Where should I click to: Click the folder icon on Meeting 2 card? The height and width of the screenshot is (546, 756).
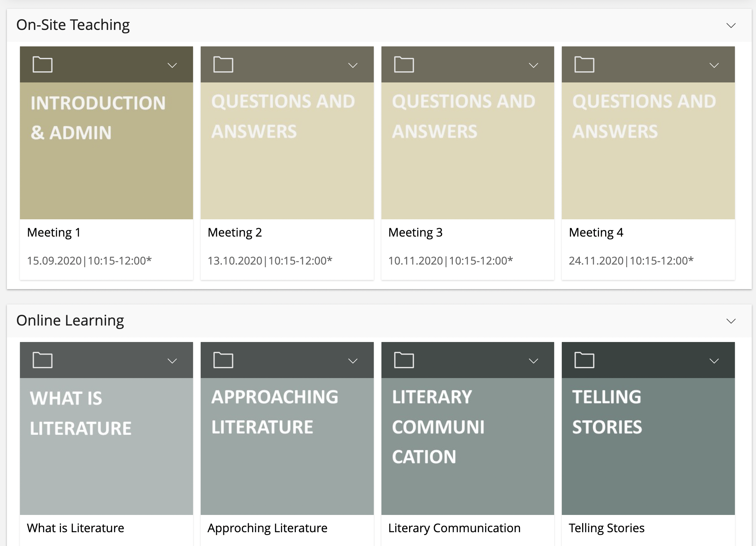[223, 64]
